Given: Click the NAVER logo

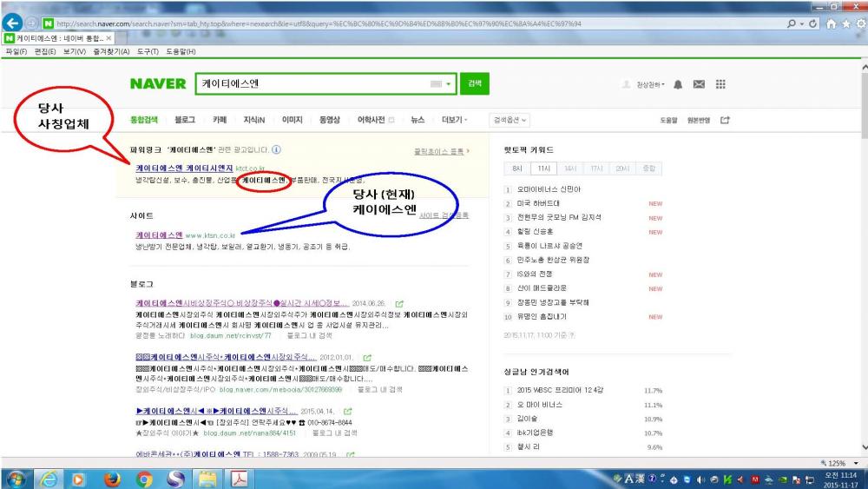Looking at the screenshot, I should (158, 84).
